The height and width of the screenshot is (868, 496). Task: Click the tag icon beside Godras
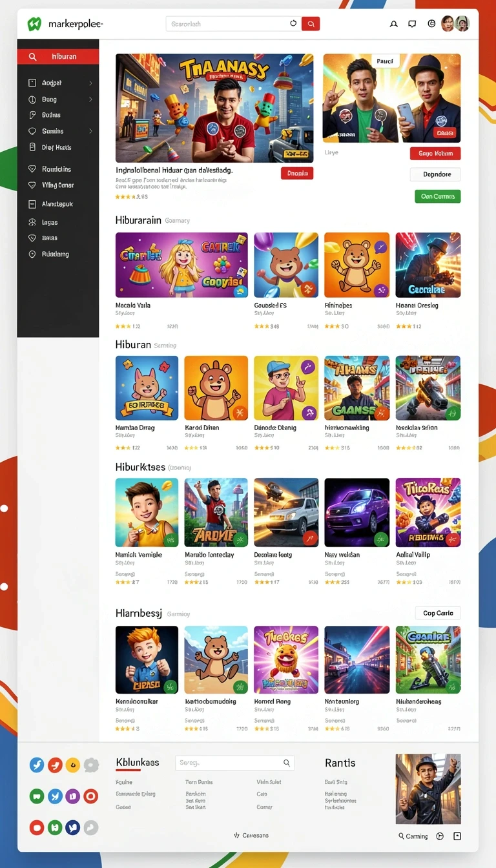32,115
